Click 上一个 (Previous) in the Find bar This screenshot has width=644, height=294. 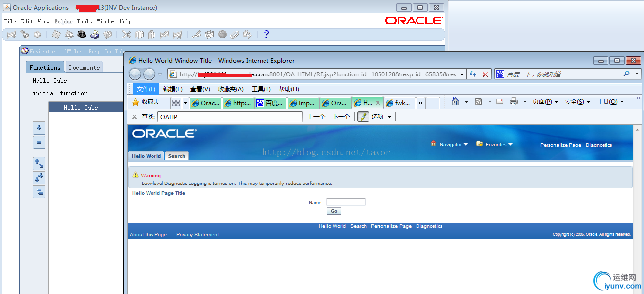pyautogui.click(x=316, y=117)
